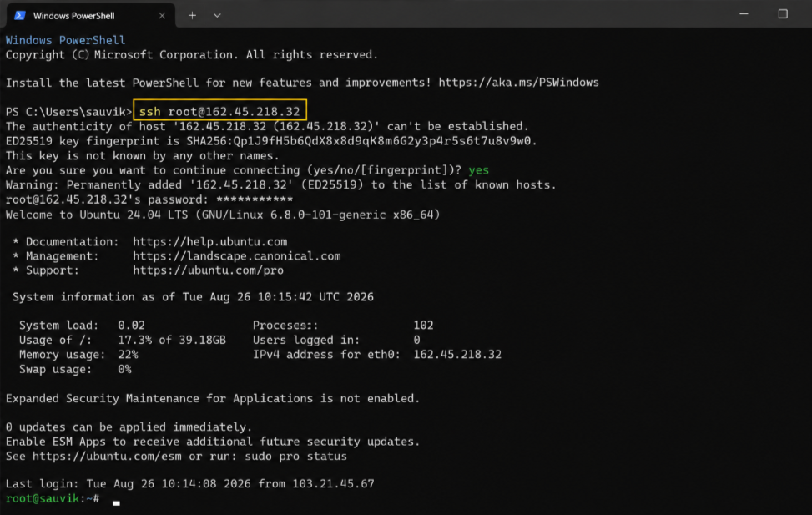Close the Windows PowerShell tab
The height and width of the screenshot is (515, 812).
pyautogui.click(x=162, y=16)
